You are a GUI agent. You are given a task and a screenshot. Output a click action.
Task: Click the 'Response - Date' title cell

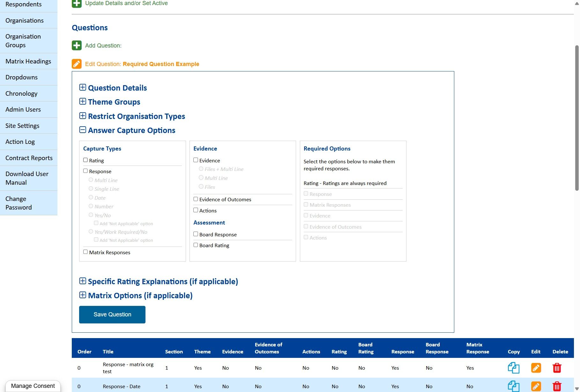tap(122, 386)
